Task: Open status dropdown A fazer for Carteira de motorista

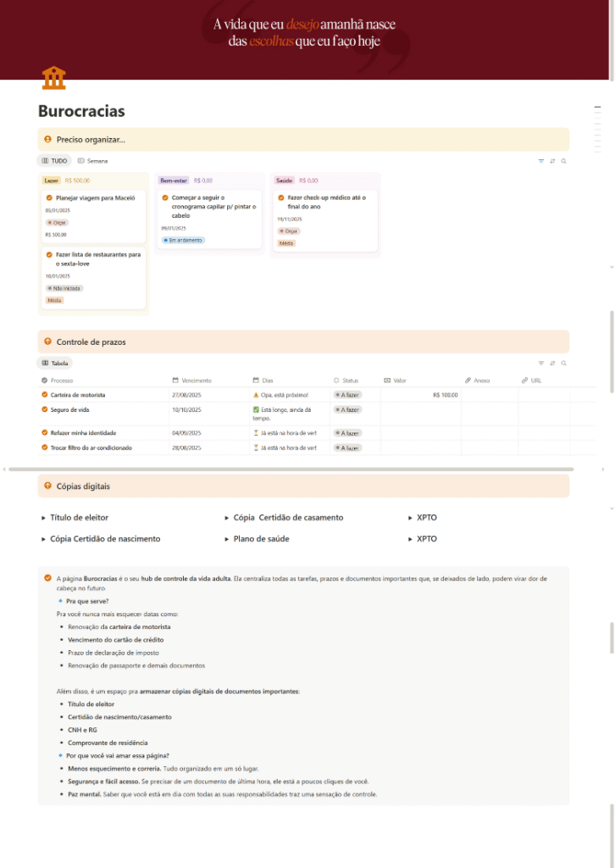Action: click(x=347, y=395)
